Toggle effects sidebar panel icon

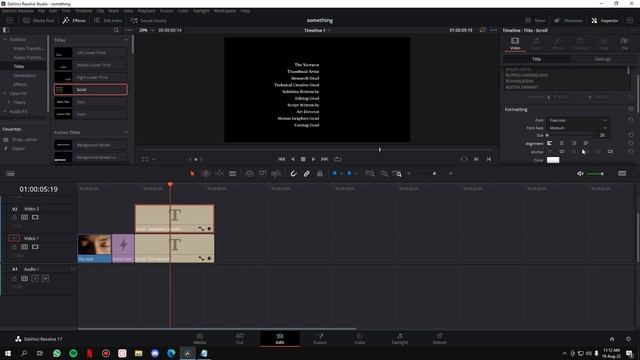tap(6, 30)
